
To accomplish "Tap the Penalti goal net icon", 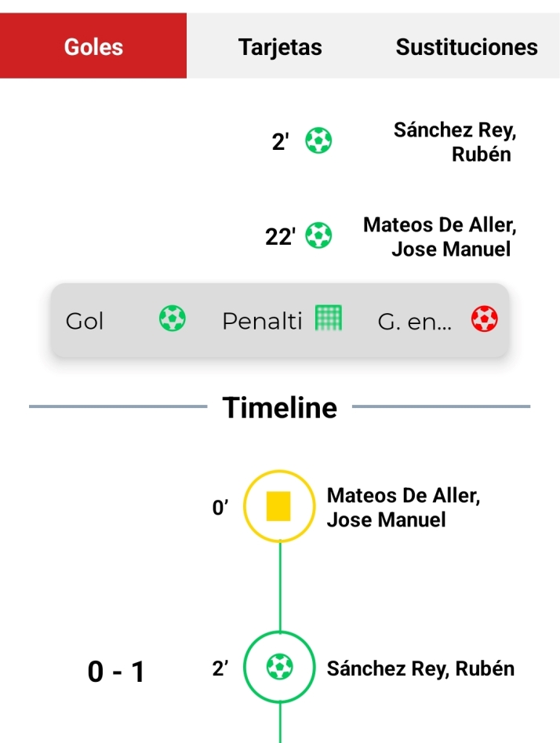I will coord(329,319).
